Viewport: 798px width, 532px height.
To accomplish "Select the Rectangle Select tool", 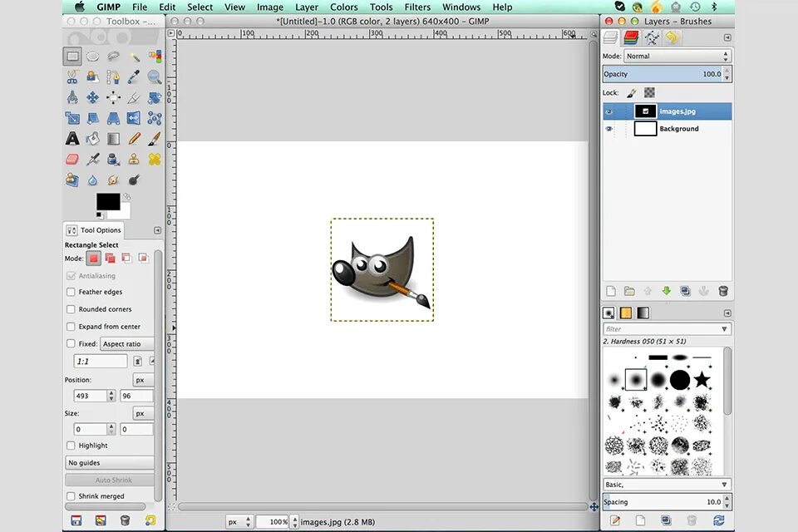I will (72, 57).
